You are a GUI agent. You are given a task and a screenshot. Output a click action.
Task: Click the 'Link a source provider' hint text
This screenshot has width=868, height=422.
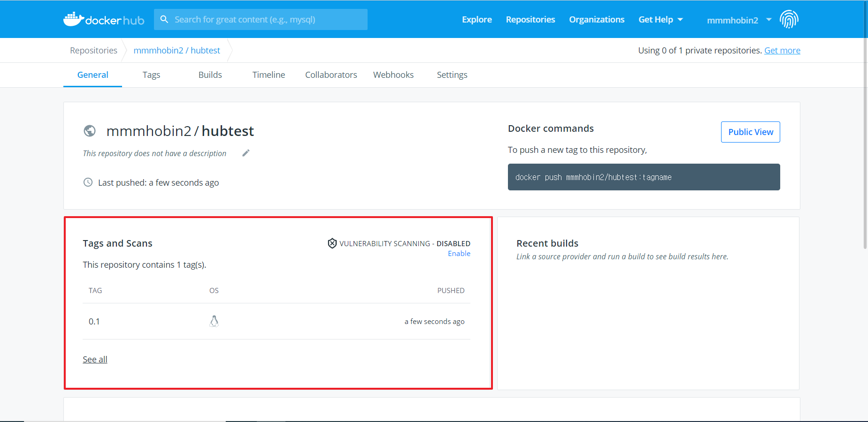pos(622,256)
